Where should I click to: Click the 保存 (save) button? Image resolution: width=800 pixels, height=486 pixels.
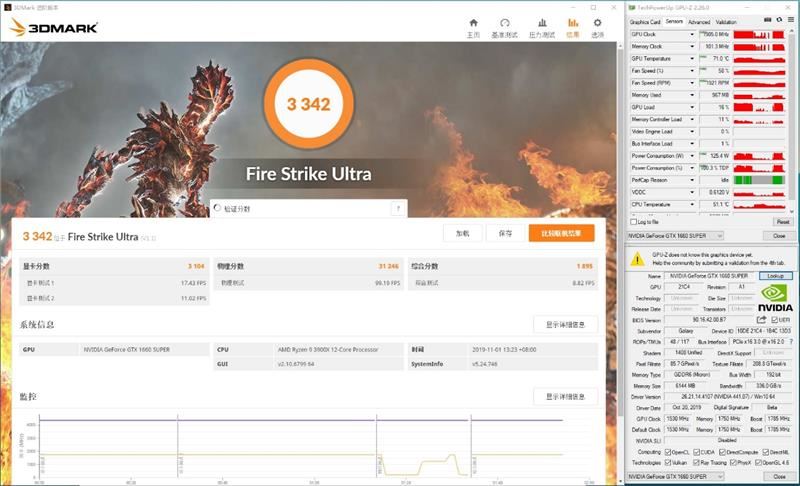pos(505,233)
